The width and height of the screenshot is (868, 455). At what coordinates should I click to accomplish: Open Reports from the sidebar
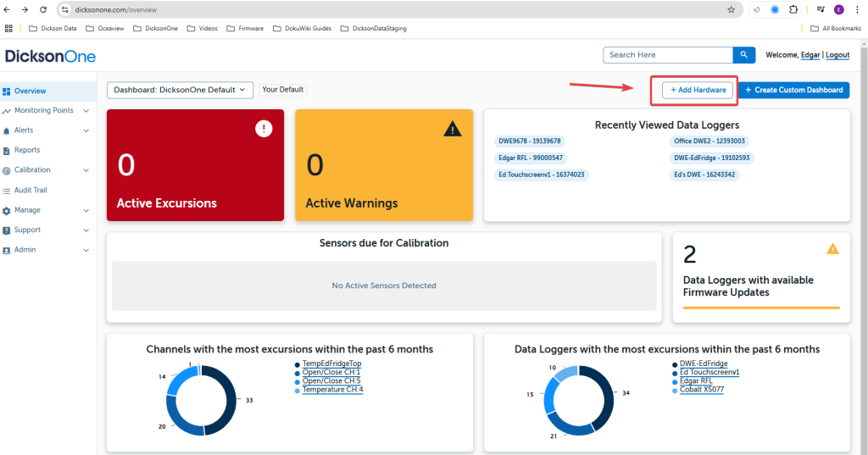pos(27,150)
